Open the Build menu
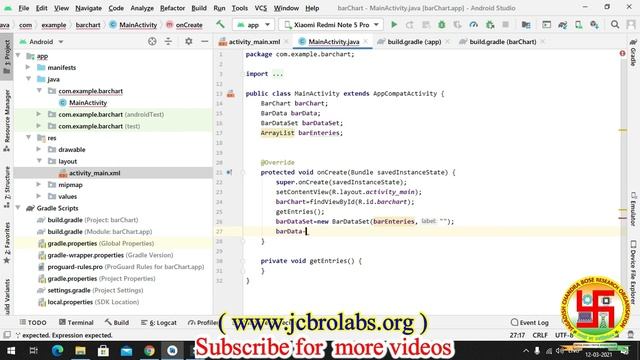640x360 pixels. point(199,8)
